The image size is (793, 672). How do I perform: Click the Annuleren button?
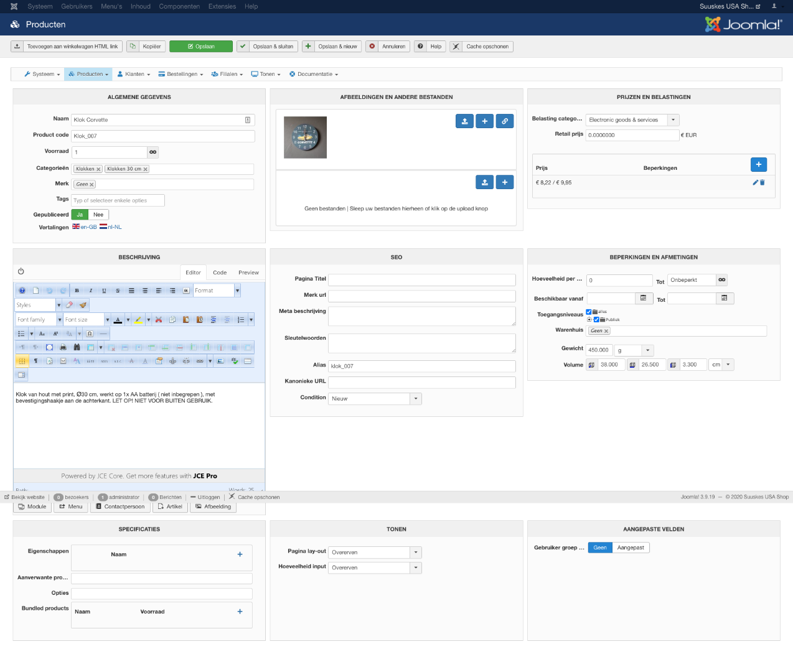[x=388, y=46]
